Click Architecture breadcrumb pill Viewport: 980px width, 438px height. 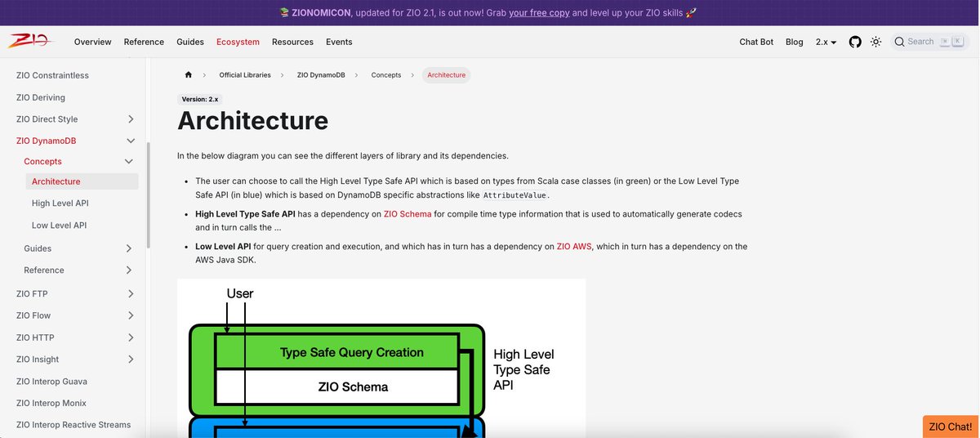(447, 75)
